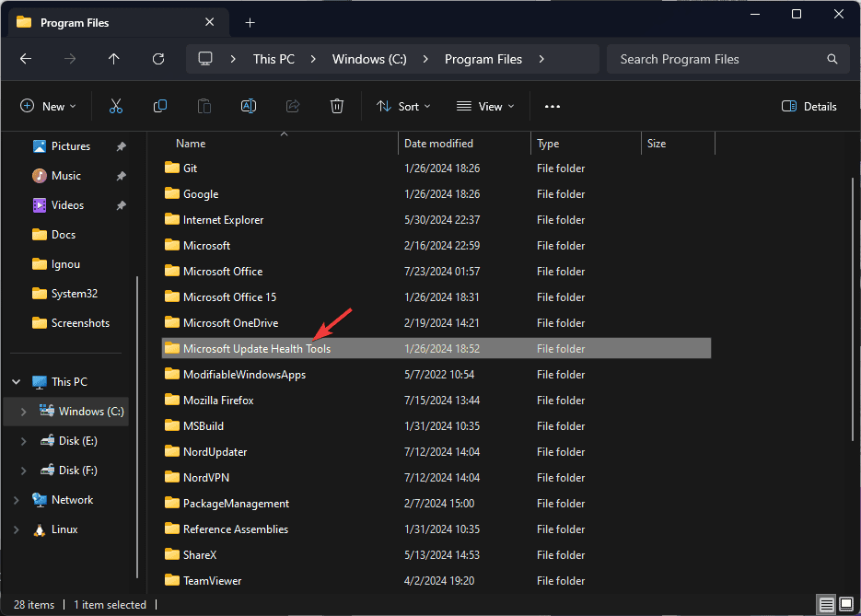Toggle the Details pane
Image resolution: width=861 pixels, height=616 pixels.
point(809,107)
